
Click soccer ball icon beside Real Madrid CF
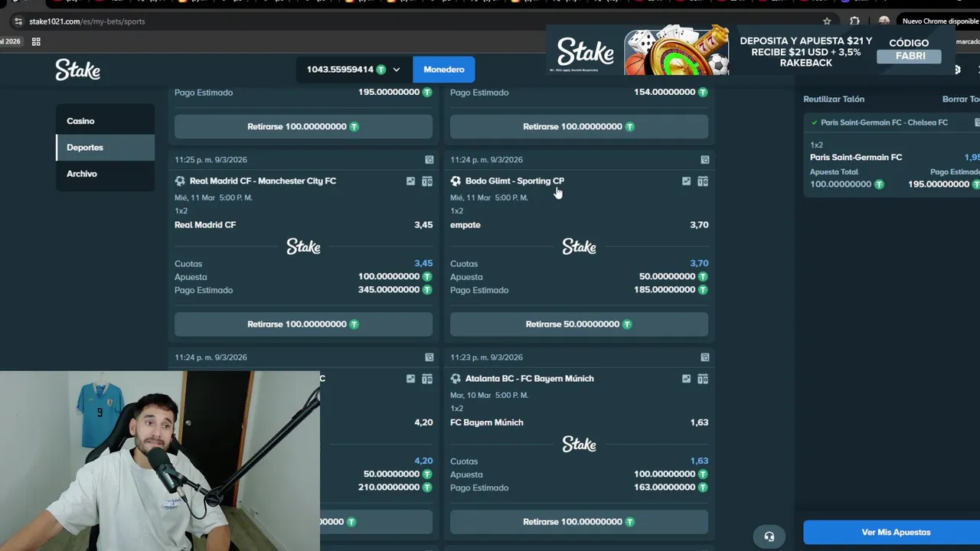180,181
